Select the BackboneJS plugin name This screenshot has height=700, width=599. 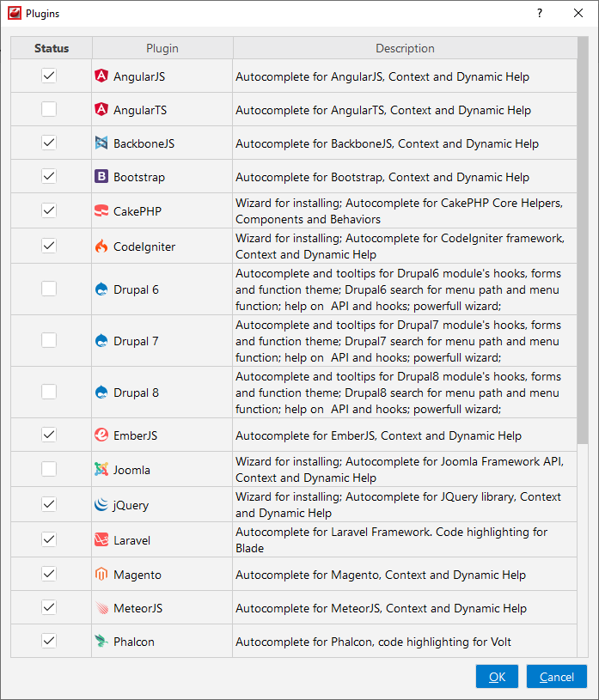(144, 143)
